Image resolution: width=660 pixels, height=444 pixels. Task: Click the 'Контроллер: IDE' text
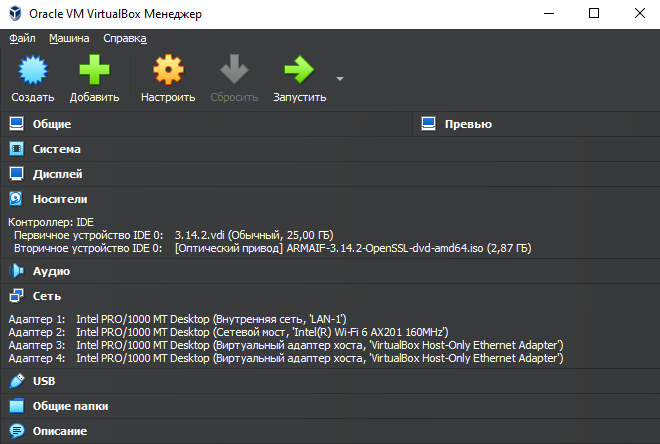coord(51,222)
